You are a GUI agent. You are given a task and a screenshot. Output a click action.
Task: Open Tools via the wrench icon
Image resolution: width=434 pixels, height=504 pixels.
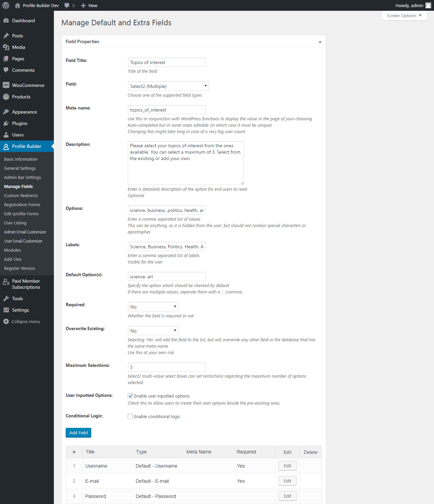(6, 298)
